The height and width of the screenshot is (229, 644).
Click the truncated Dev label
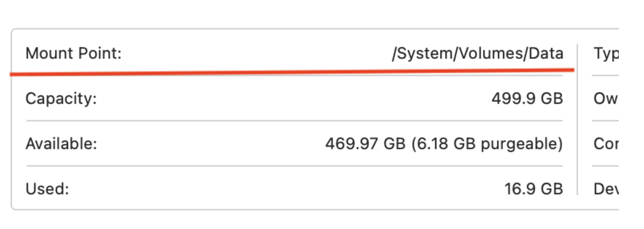(605, 189)
